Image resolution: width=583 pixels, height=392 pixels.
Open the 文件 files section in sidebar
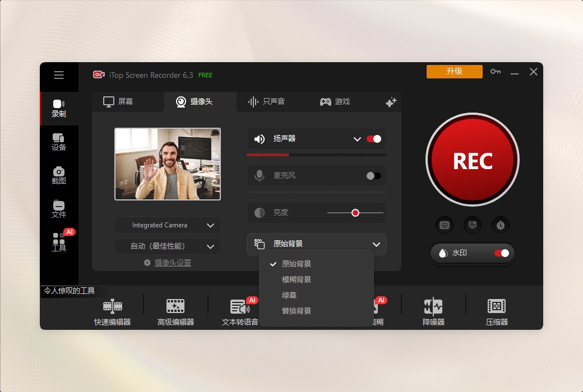[x=59, y=209]
